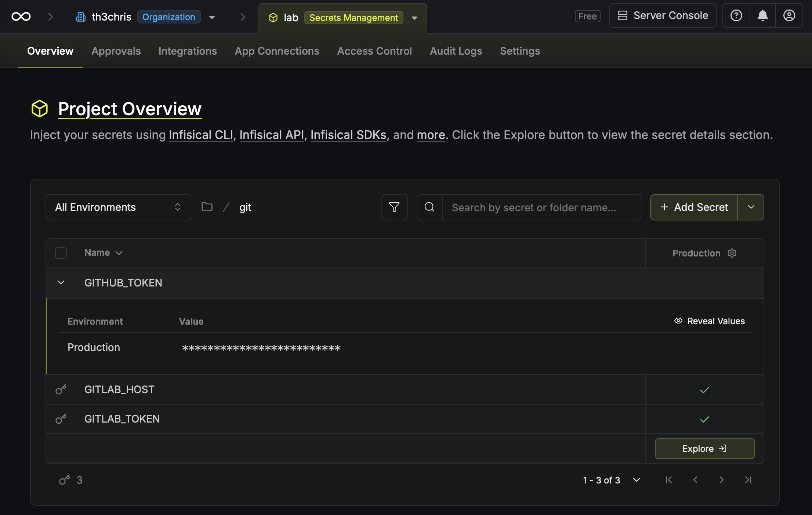This screenshot has width=812, height=515.
Task: Click the GITHUB_TOKEN secret name
Action: 123,283
